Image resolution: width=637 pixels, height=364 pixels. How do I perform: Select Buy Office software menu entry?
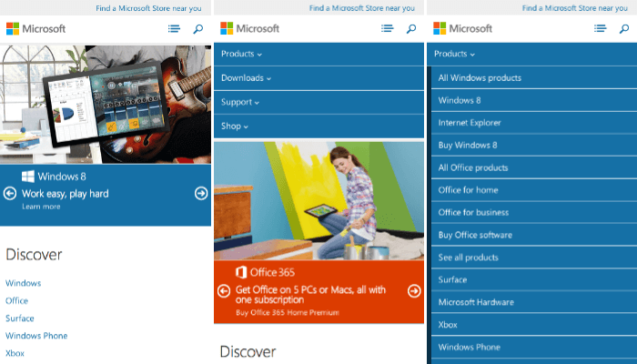click(x=534, y=235)
